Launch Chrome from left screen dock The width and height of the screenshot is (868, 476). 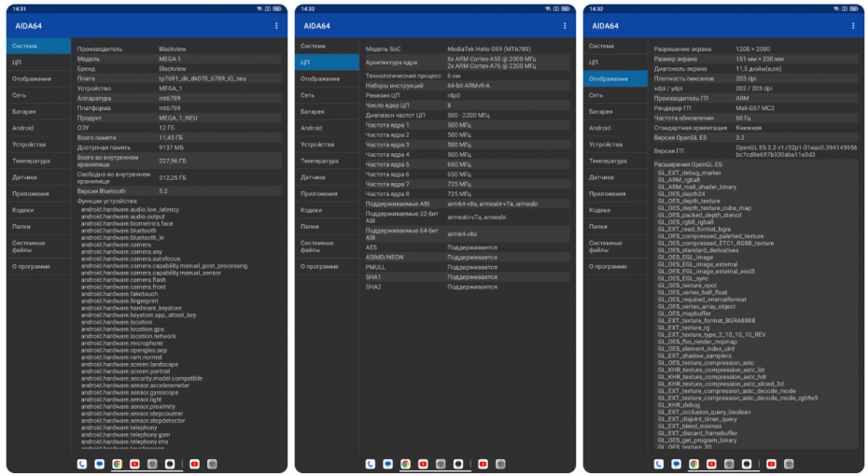point(118,464)
